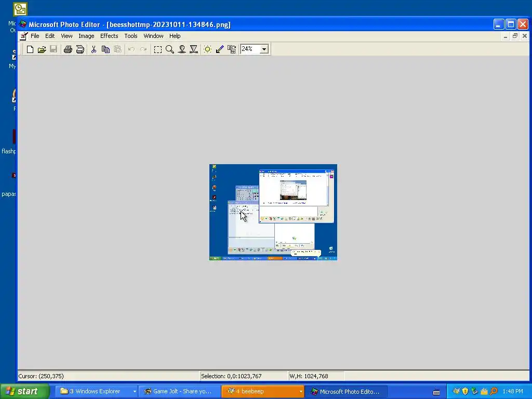Image resolution: width=532 pixels, height=399 pixels.
Task: Click Microsoft Photo Editor taskbar button
Action: pos(346,391)
